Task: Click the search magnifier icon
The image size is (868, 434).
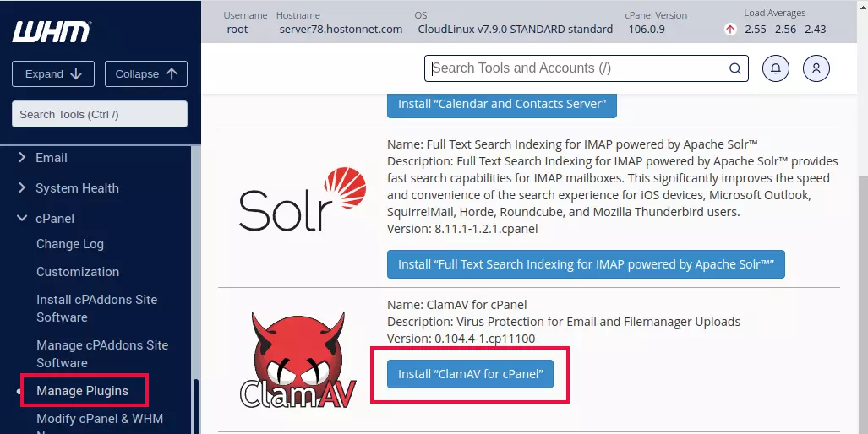Action: (734, 68)
